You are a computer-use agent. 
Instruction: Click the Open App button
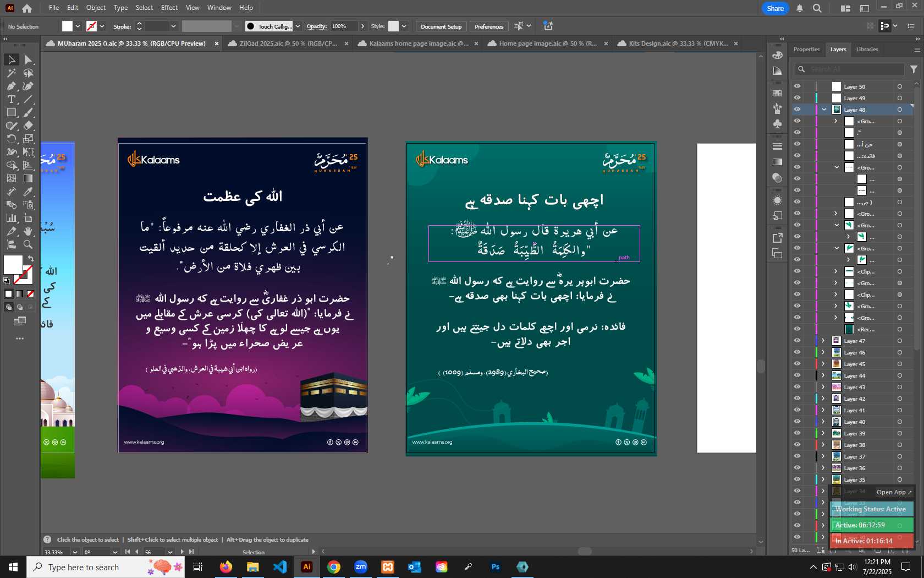[894, 492]
